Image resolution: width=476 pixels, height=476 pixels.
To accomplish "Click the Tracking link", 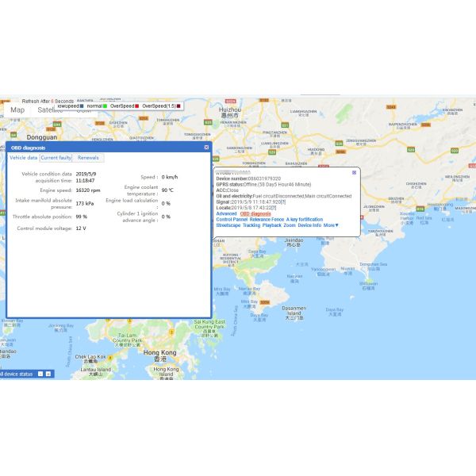I will click(x=251, y=225).
